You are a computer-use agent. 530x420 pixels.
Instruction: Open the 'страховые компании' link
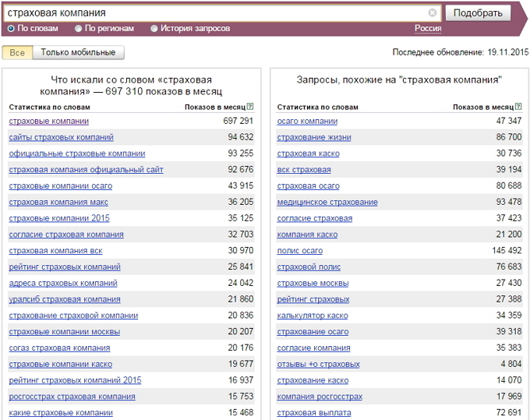point(49,122)
